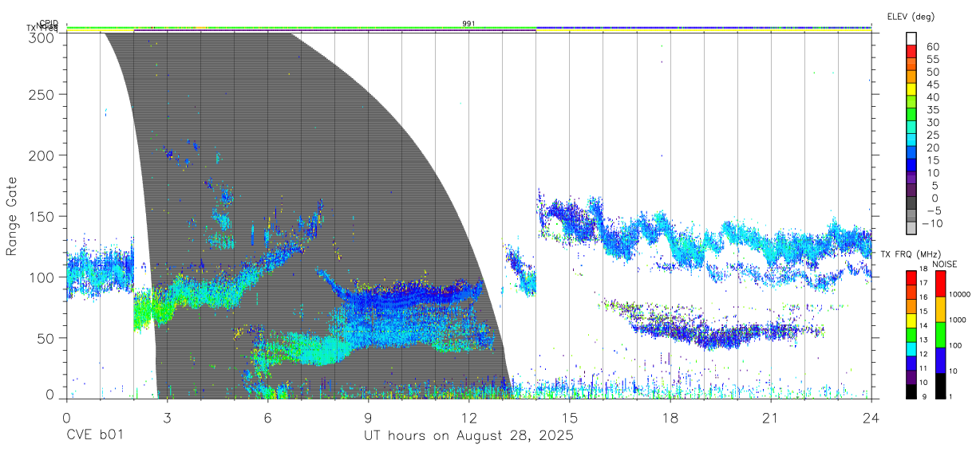Select UT hour tick label 24

coord(871,418)
